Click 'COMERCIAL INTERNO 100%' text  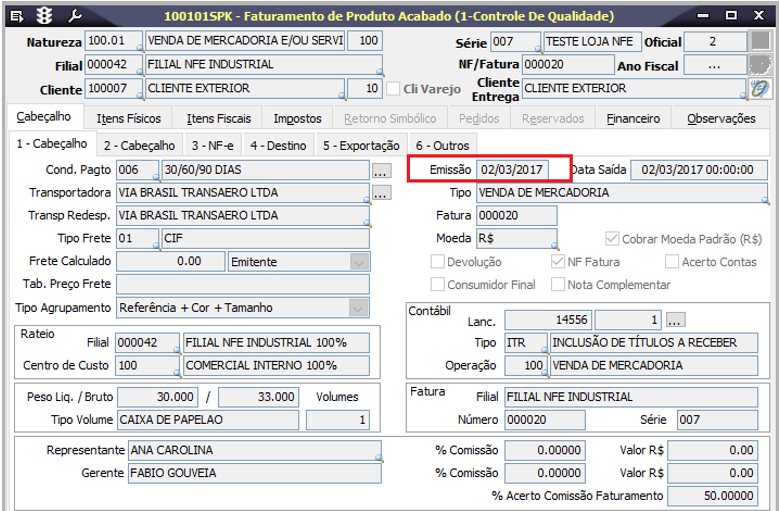pos(261,365)
